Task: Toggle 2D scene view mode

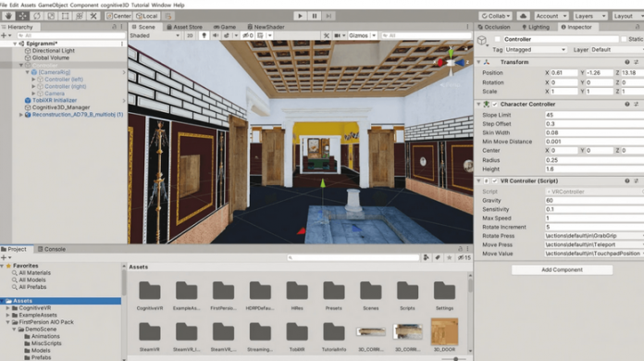Action: pos(190,36)
